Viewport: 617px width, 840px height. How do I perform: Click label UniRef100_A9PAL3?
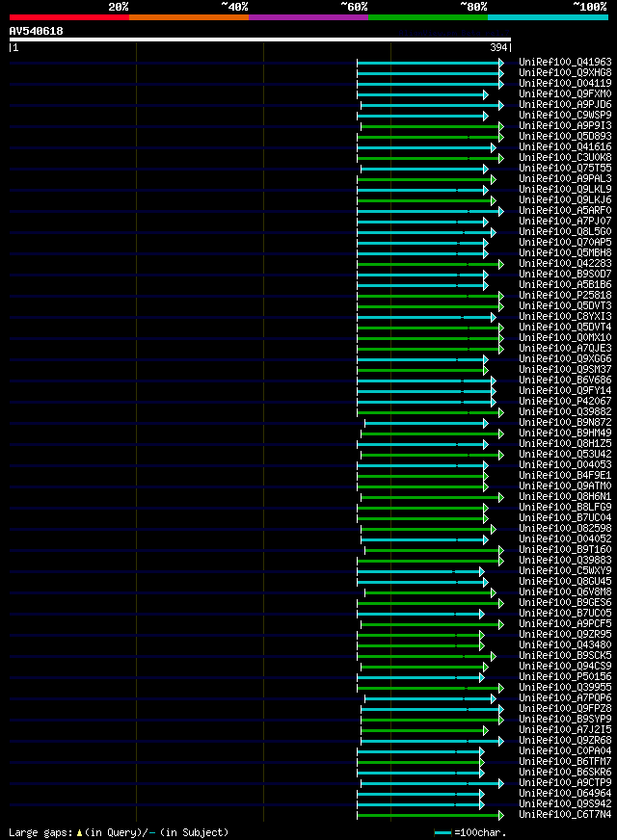pos(565,179)
